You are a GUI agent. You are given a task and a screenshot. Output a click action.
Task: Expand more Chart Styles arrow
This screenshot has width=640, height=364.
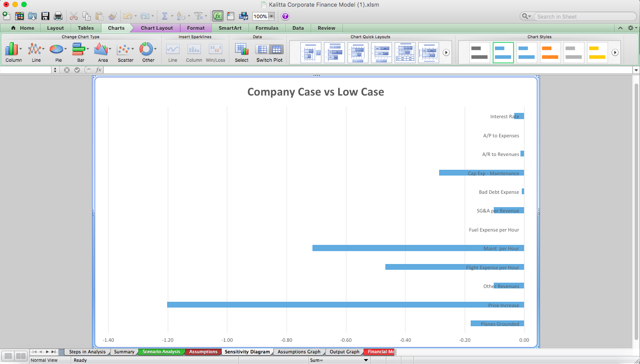(x=615, y=52)
